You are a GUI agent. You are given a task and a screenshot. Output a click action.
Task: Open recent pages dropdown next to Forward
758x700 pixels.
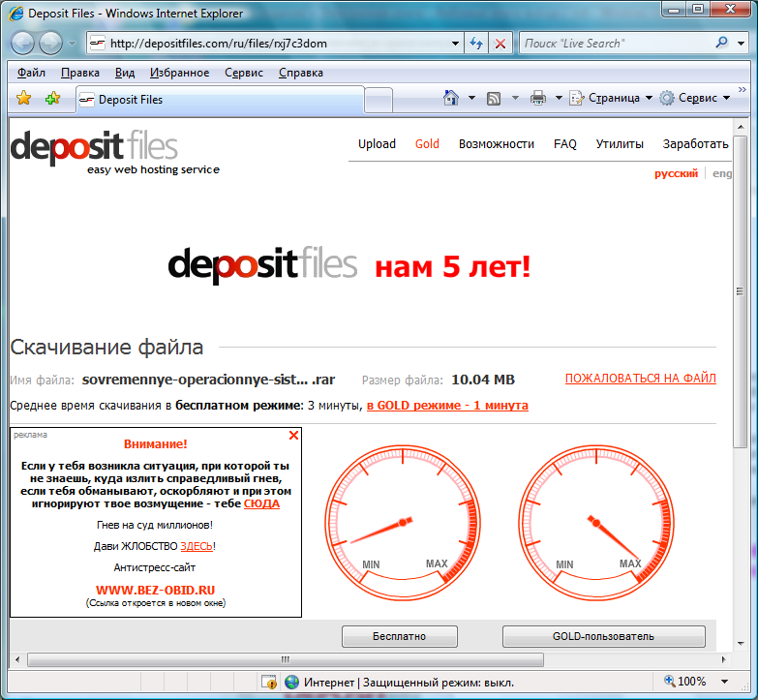[72, 44]
